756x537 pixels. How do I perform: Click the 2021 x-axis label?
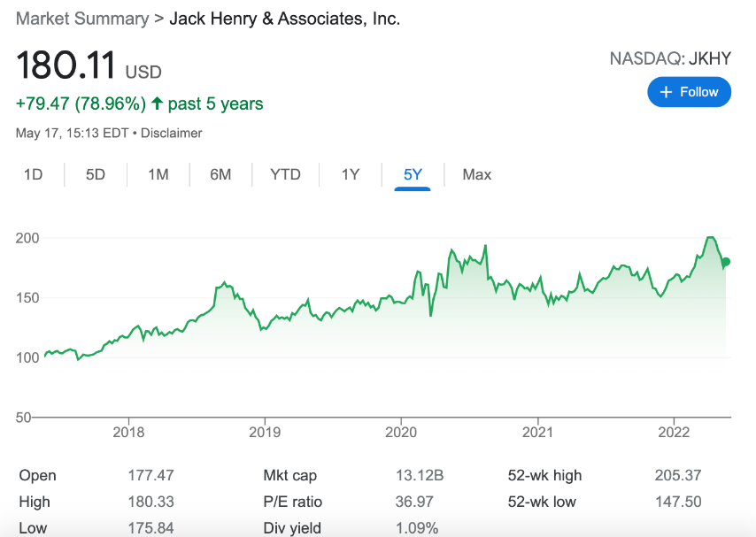pyautogui.click(x=537, y=432)
